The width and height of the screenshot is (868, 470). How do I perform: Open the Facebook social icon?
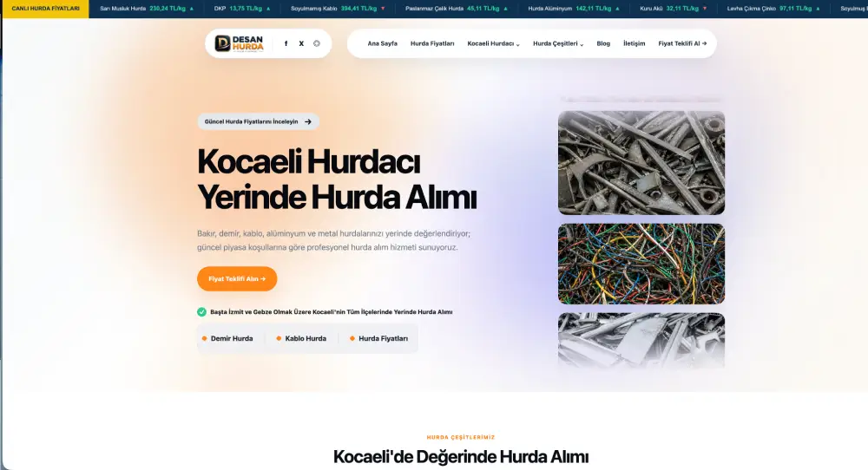[x=286, y=43]
